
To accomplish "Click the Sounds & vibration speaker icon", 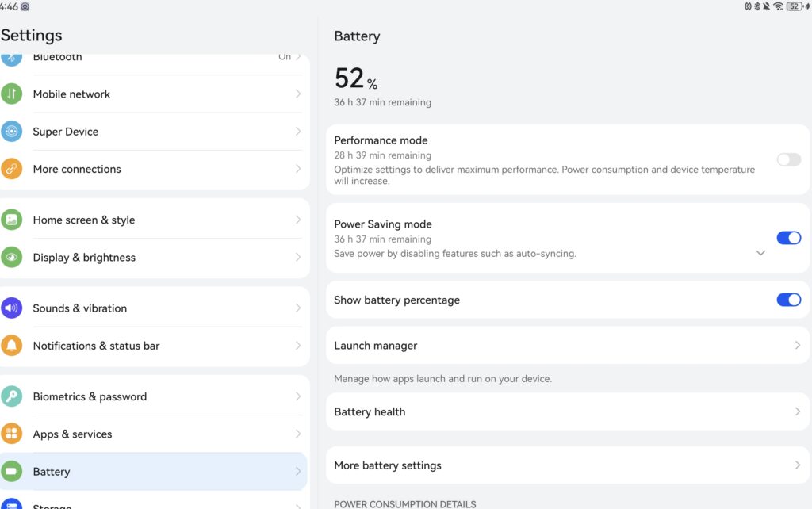I will pos(11,308).
